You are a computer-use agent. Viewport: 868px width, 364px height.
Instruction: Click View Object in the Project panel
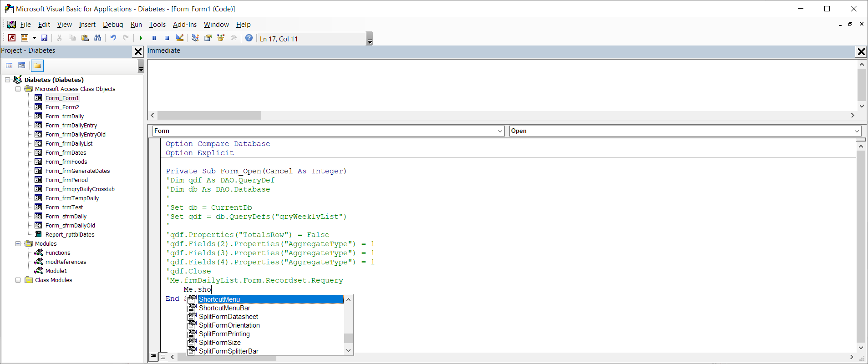click(x=21, y=66)
